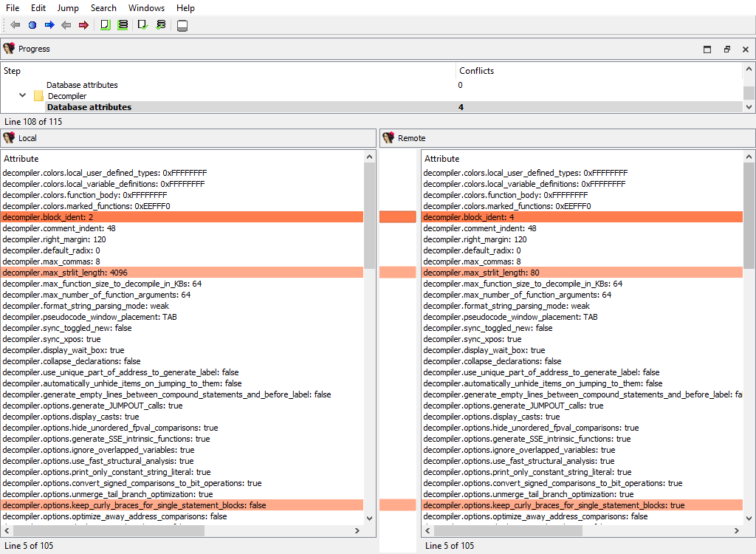
Task: Select Database attributes row with 4 conflicts
Action: point(89,107)
